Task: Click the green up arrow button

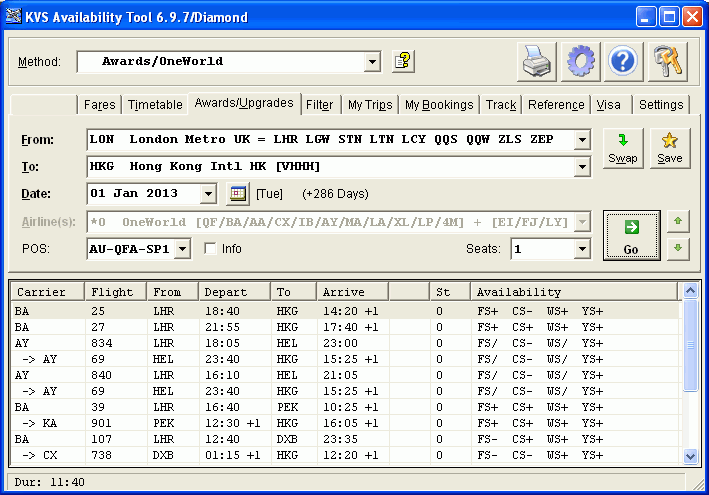Action: click(678, 221)
